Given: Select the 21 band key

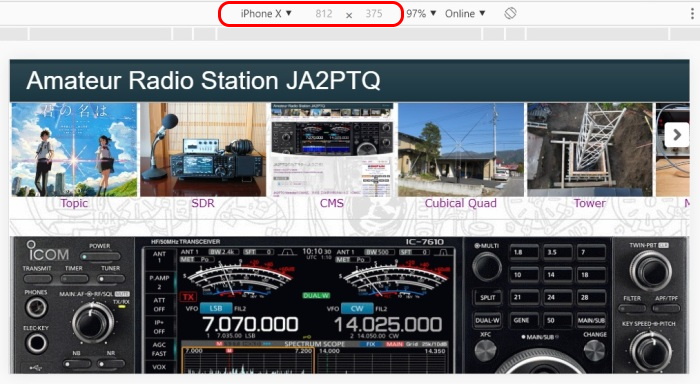Looking at the screenshot, I should pos(524,297).
